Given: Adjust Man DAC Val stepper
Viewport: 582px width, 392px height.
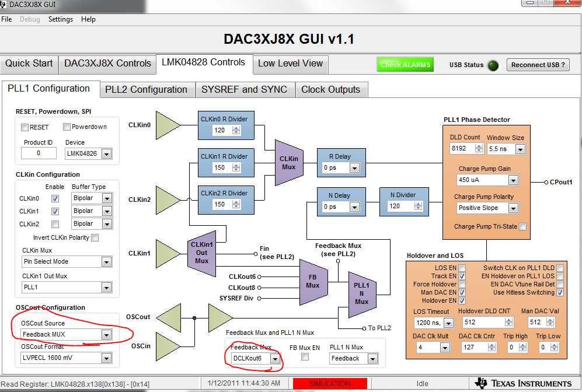Looking at the screenshot, I should tap(550, 322).
